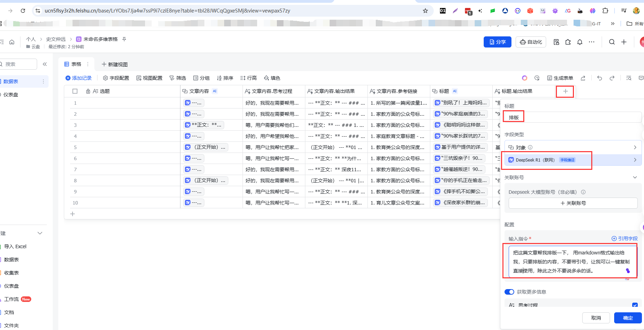
Task: Tick the select-all checkbox in table header
Action: click(75, 91)
